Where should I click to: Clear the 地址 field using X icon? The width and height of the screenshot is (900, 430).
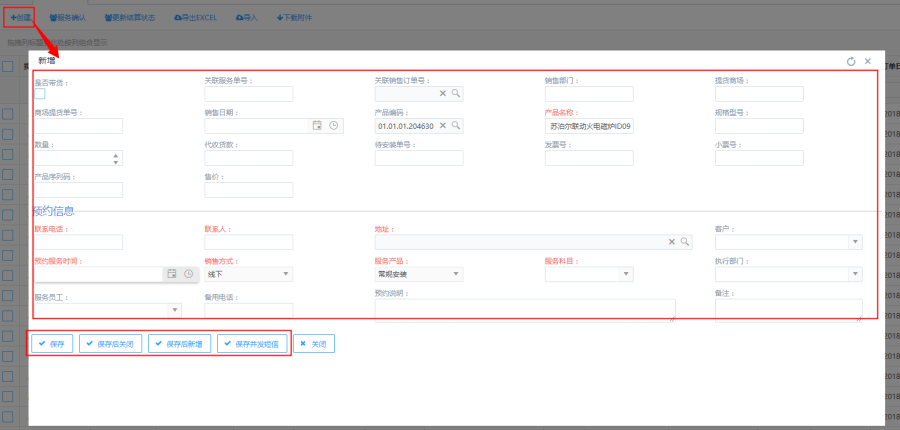[672, 242]
